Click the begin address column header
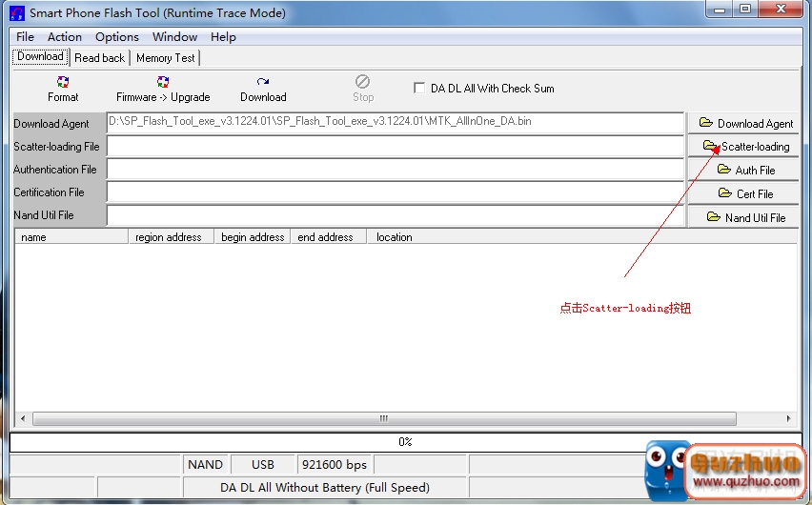The width and height of the screenshot is (812, 505). pyautogui.click(x=253, y=236)
